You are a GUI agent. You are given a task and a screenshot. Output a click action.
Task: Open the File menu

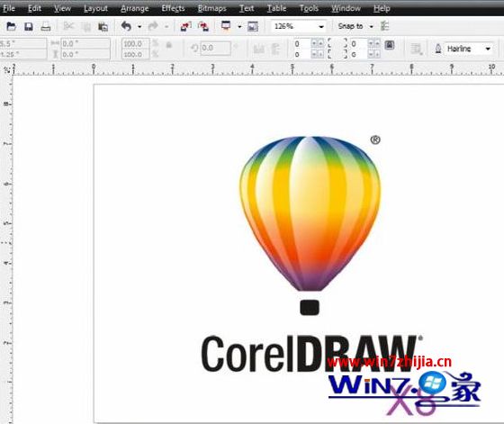tap(9, 8)
